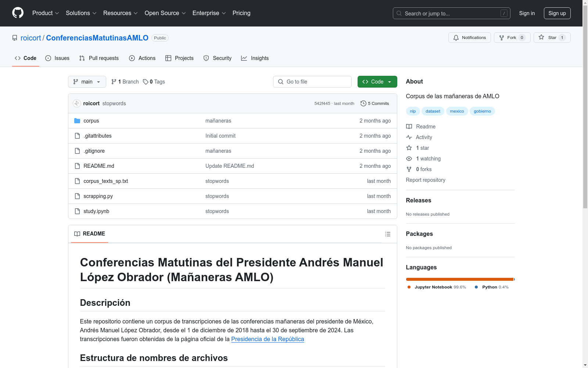Screen dimensions: 588x368
Task: Switch to the Actions tab
Action: (x=142, y=58)
